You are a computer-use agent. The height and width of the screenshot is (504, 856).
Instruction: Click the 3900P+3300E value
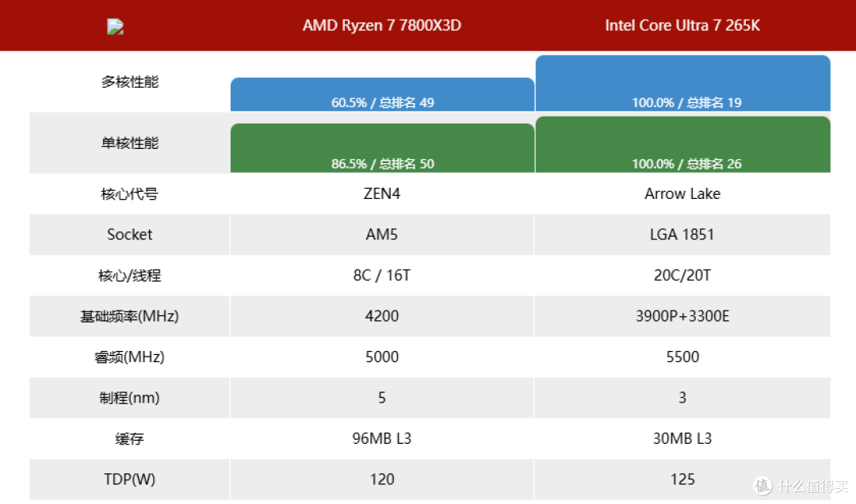682,316
